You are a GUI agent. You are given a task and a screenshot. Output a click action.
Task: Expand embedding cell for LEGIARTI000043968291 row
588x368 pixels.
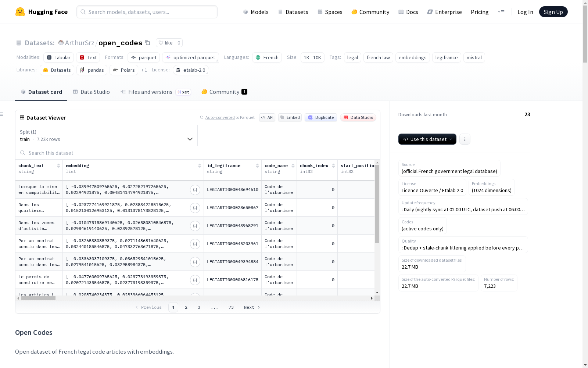195,226
